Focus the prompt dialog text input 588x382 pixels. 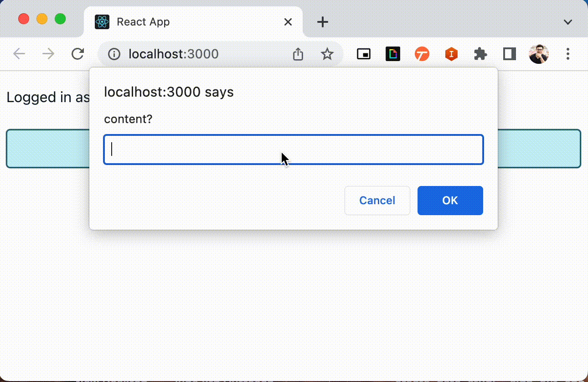click(x=293, y=149)
